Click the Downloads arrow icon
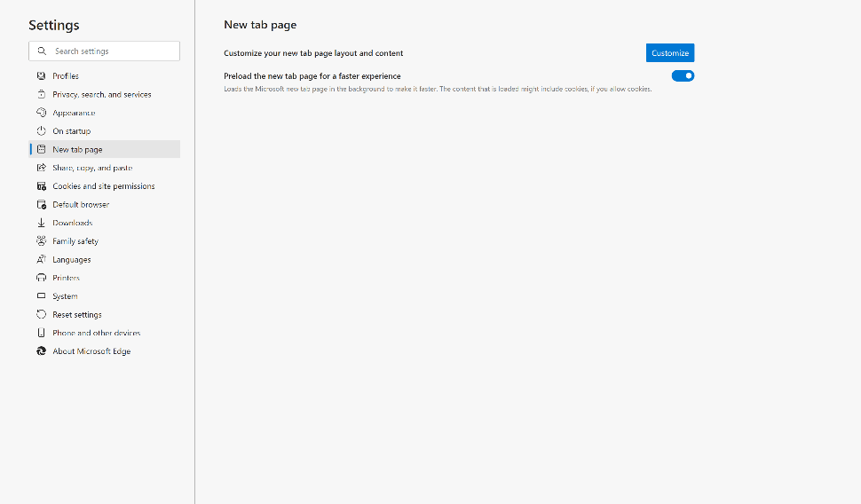This screenshot has width=861, height=504. pos(41,223)
